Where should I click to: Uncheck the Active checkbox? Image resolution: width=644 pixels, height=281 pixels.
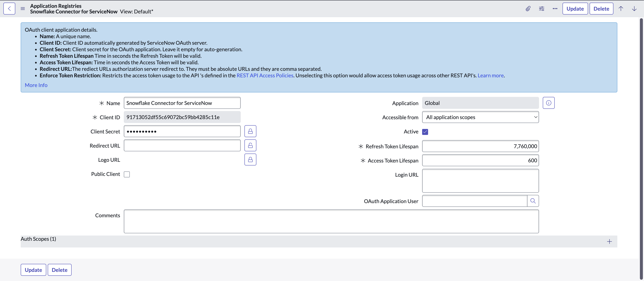(x=425, y=132)
